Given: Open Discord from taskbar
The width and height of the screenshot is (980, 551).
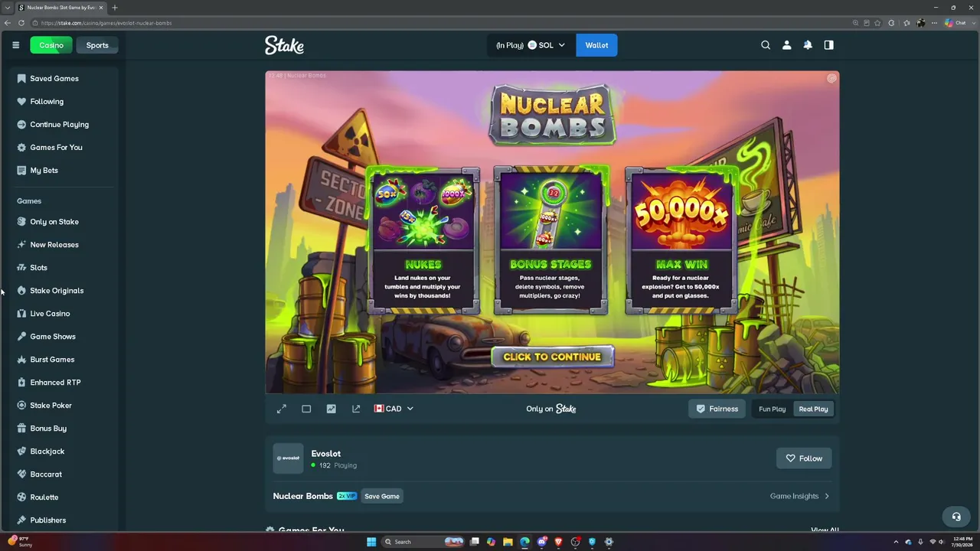Looking at the screenshot, I should pos(542,542).
